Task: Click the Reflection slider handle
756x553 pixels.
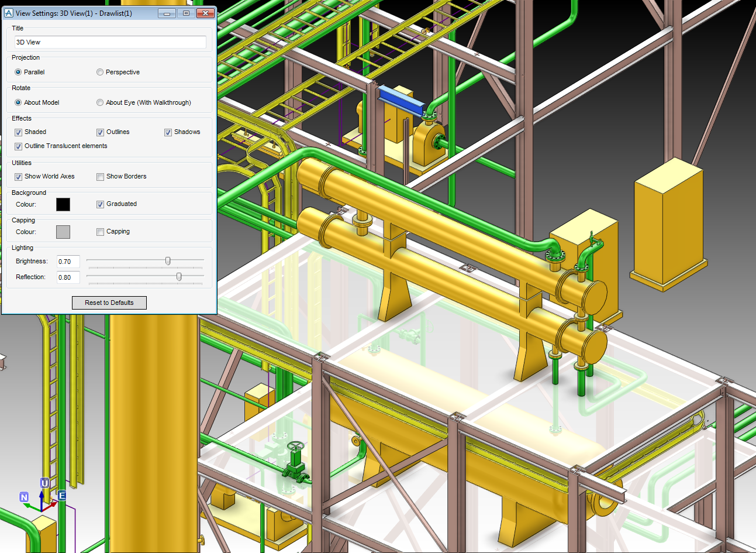Action: (x=179, y=277)
